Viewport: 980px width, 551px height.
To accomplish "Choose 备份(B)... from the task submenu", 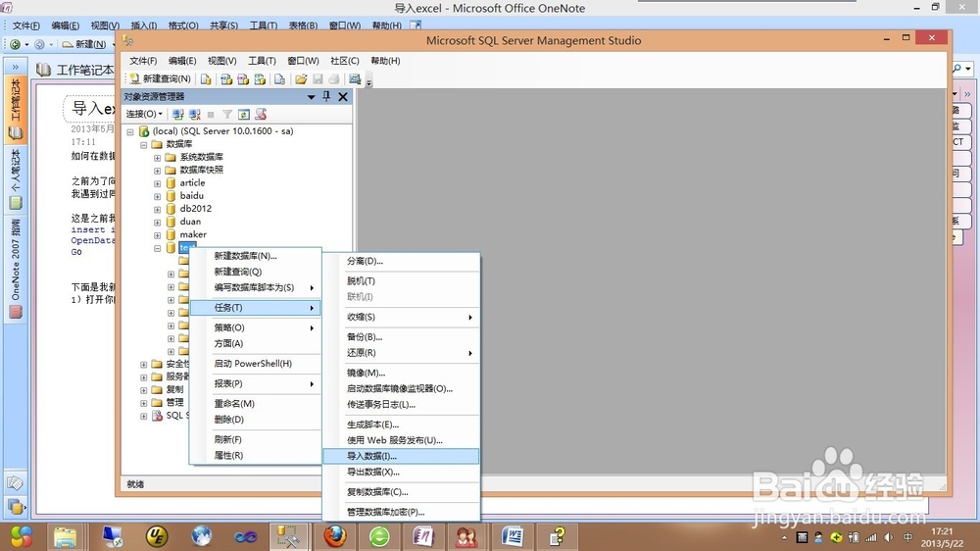I will click(x=401, y=336).
